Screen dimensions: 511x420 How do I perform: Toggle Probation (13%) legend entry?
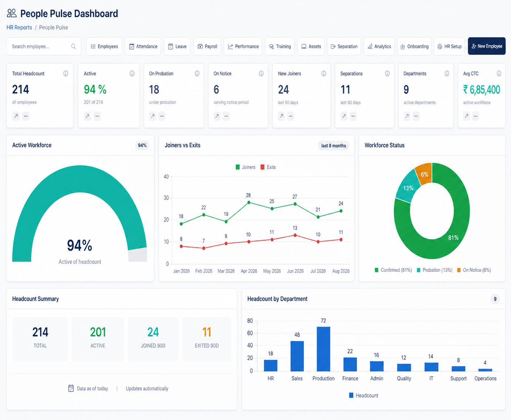pos(435,270)
